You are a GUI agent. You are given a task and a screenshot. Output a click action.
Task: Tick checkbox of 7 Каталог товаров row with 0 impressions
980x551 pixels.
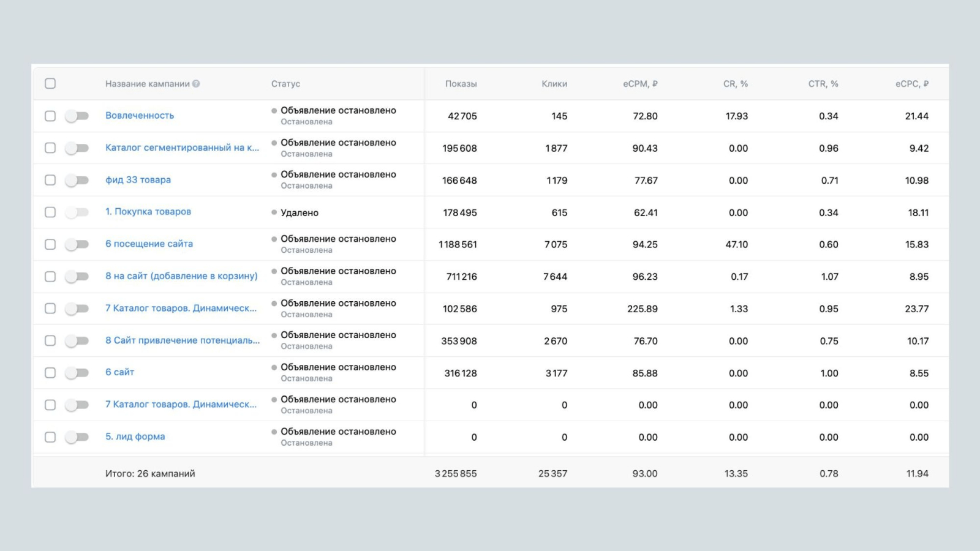[x=50, y=405]
